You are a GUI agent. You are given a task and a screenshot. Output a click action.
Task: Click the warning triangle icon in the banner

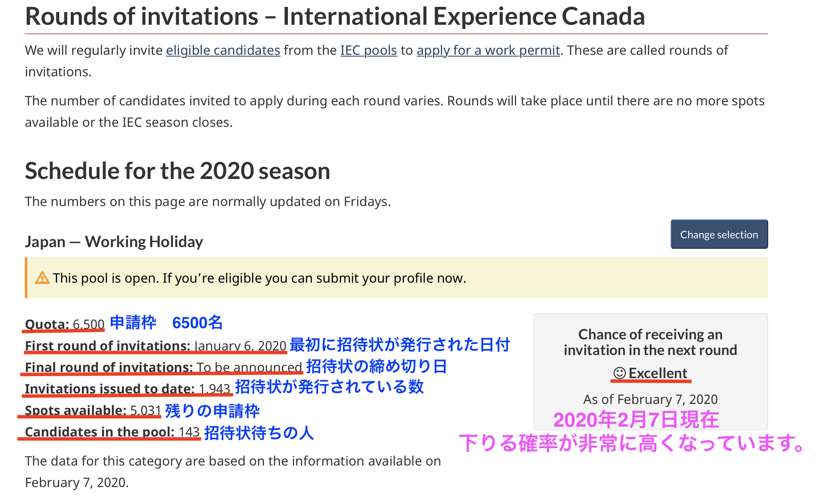click(x=42, y=278)
